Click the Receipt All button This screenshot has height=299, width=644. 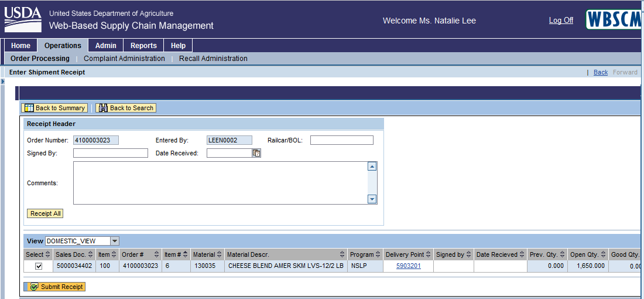tap(45, 214)
